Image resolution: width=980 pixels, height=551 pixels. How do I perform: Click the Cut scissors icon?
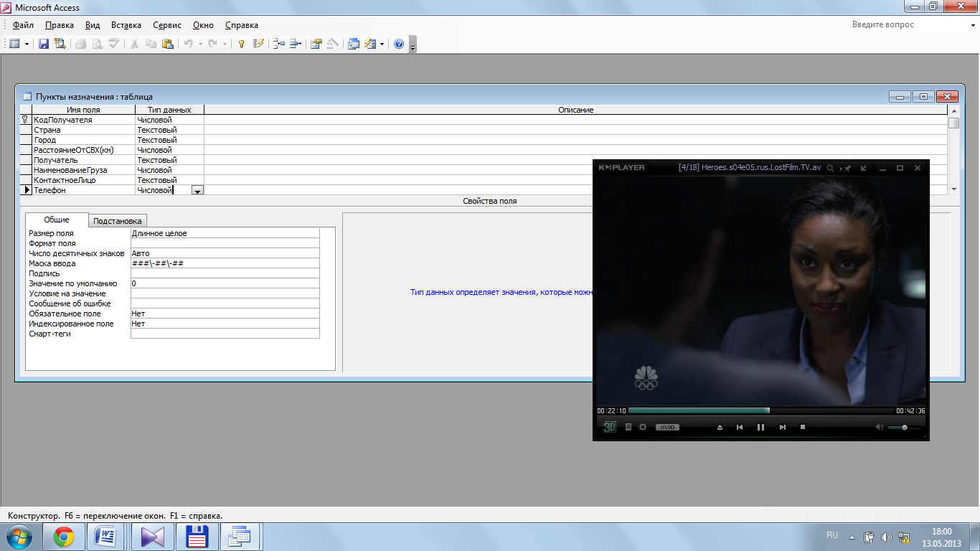[x=134, y=44]
